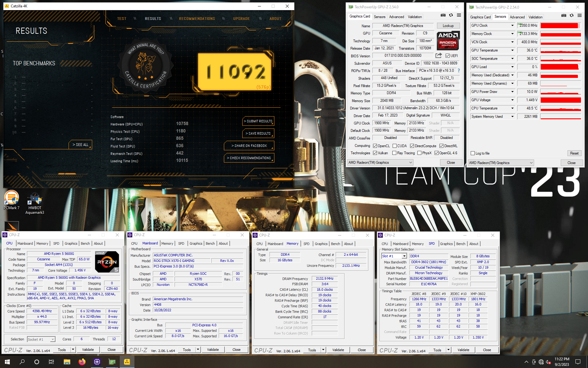The image size is (588, 368).
Task: Open the green GPU-Z taskbar icon
Action: coord(112,362)
